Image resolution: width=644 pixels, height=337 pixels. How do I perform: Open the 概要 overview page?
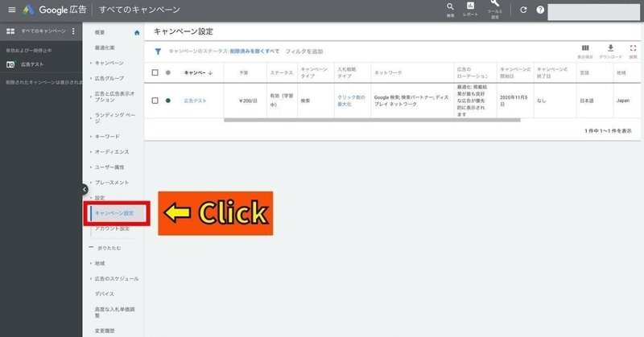coord(100,32)
